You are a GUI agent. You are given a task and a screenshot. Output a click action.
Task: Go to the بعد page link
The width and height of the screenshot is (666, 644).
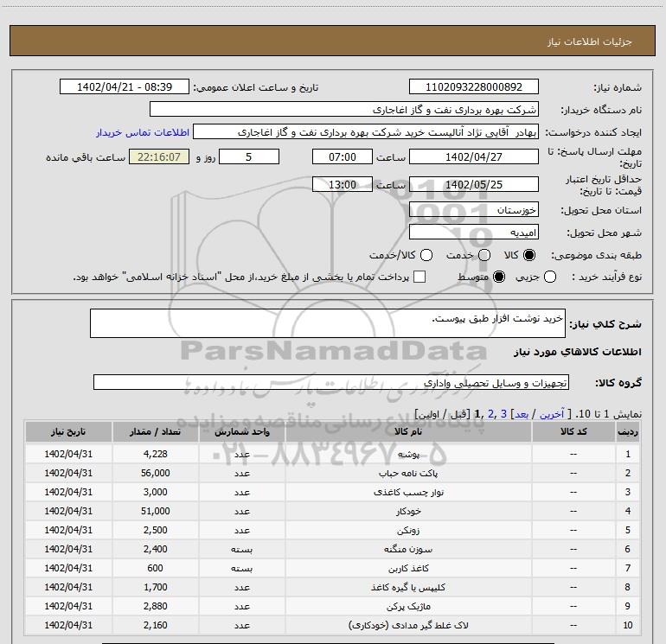(522, 414)
